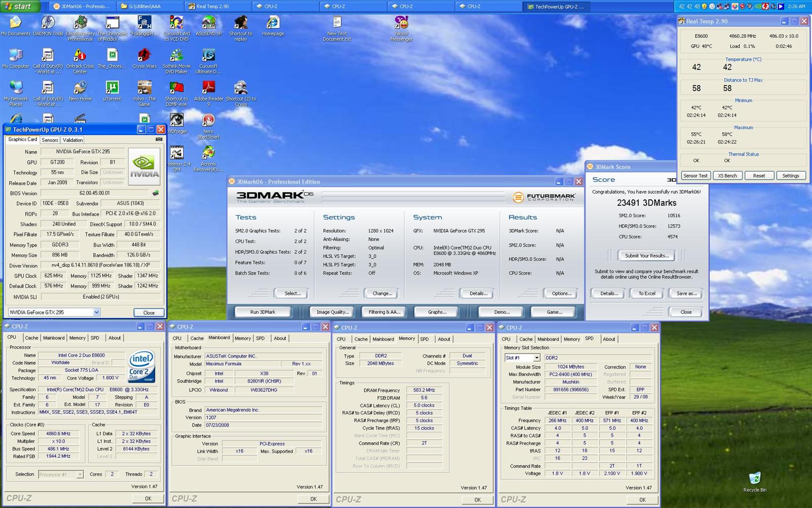Click Options... button under Results
This screenshot has height=508, width=812.
(561, 293)
